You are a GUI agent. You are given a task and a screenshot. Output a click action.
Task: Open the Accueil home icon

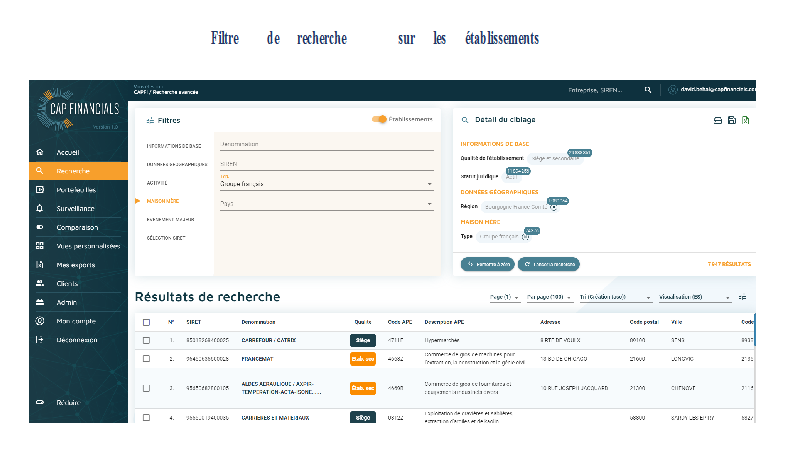pyautogui.click(x=40, y=153)
